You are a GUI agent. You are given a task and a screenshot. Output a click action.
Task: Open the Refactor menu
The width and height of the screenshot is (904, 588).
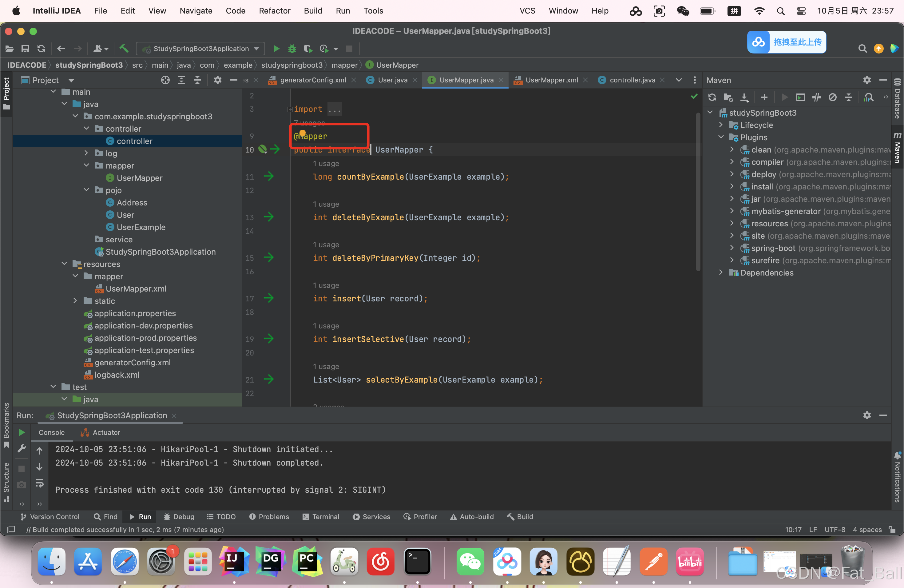(274, 11)
